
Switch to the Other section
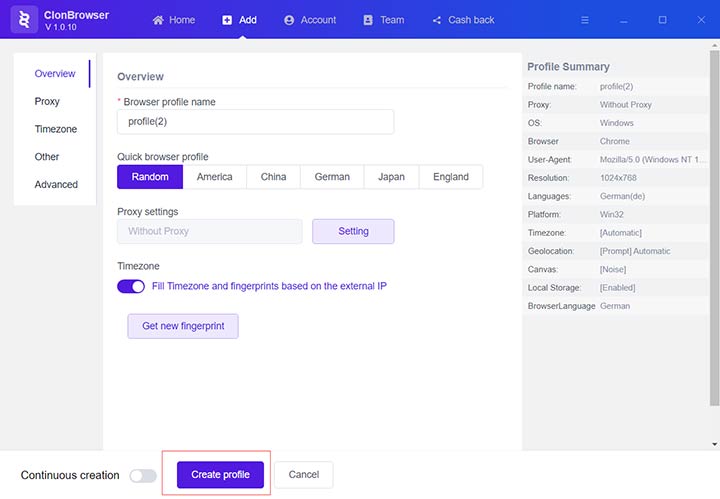[x=46, y=157]
